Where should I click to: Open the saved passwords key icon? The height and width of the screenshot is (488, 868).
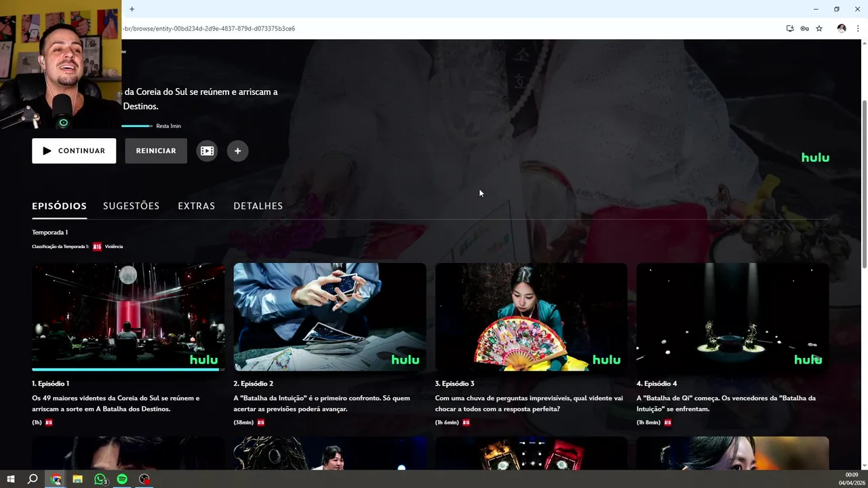[804, 28]
